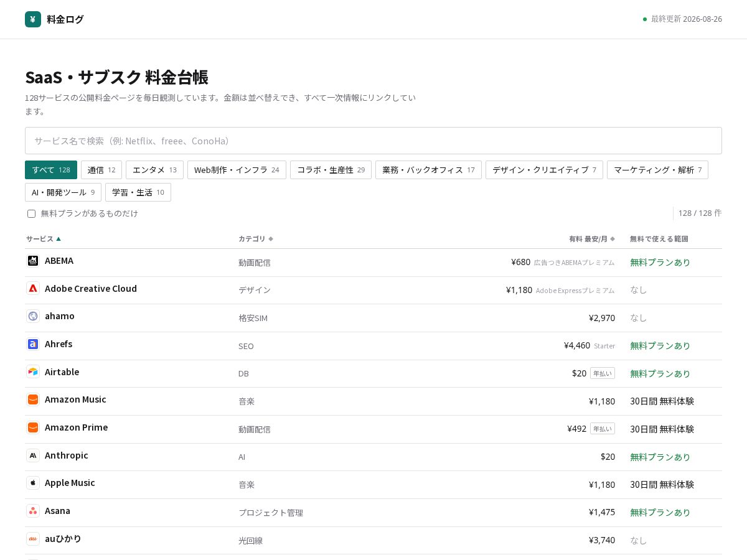Viewport: 747px width, 560px height.
Task: Click Asana price ¥1,475
Action: coord(602,512)
